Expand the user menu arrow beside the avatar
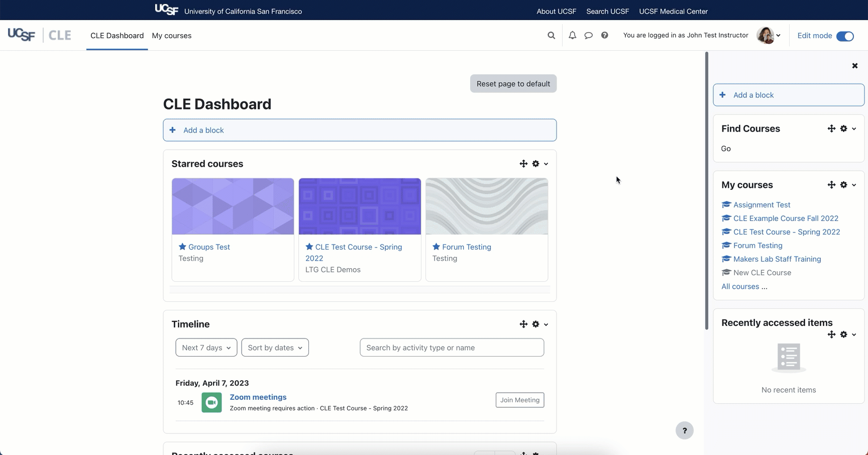868x455 pixels. [x=778, y=36]
